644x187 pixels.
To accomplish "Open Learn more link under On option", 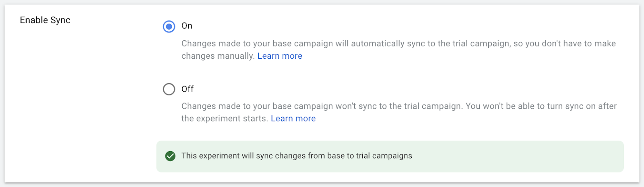I will (280, 56).
